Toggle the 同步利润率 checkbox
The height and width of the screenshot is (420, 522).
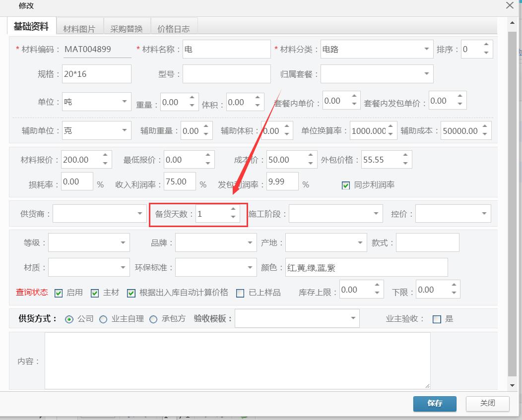(346, 185)
